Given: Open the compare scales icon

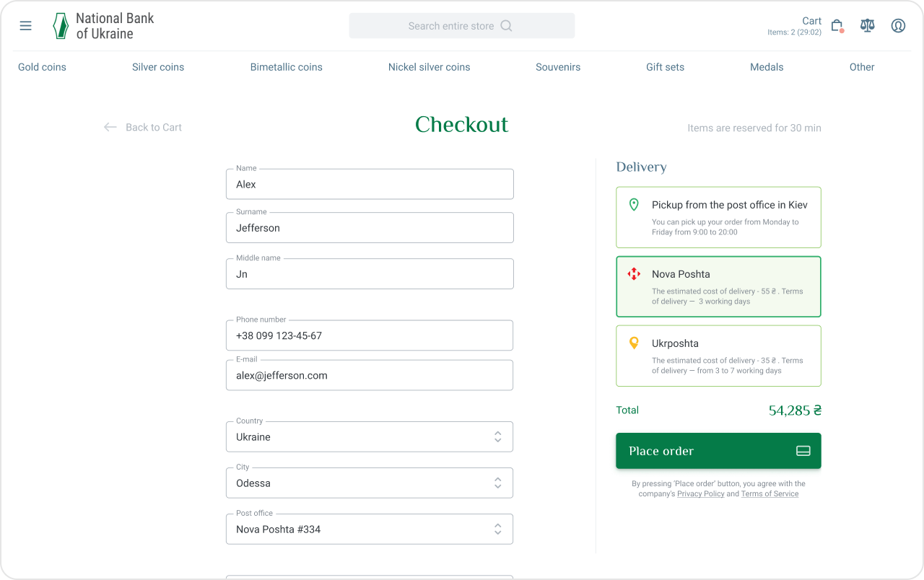Looking at the screenshot, I should pos(867,26).
